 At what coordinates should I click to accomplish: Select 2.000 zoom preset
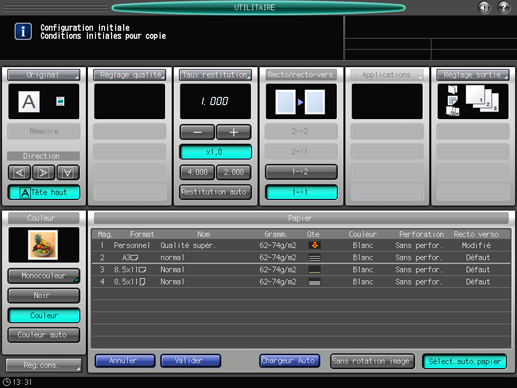point(234,172)
